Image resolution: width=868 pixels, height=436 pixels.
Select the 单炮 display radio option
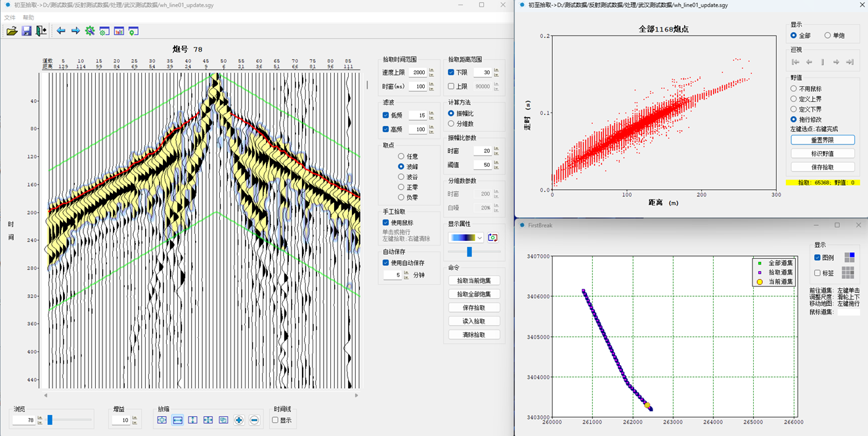pyautogui.click(x=827, y=35)
